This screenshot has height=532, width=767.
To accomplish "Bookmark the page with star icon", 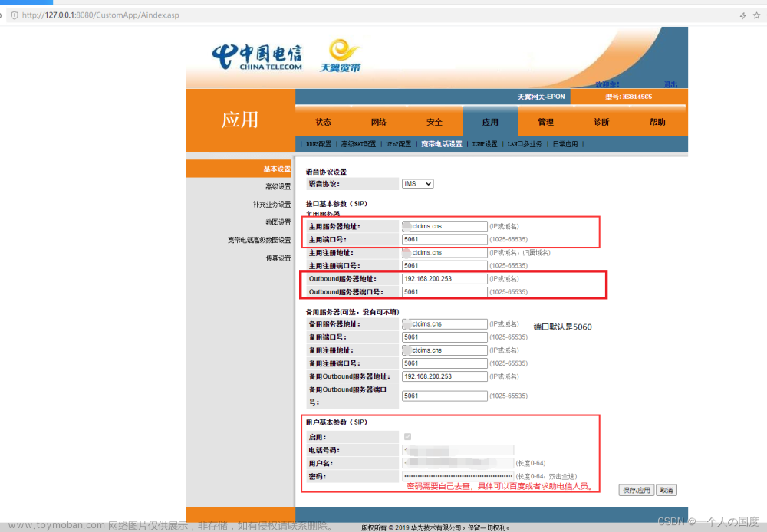I will coord(756,15).
